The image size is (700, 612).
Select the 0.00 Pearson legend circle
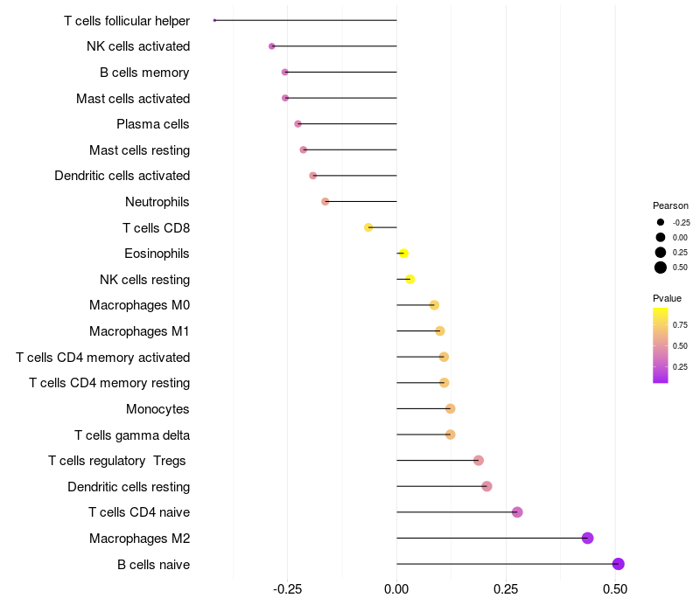(661, 237)
